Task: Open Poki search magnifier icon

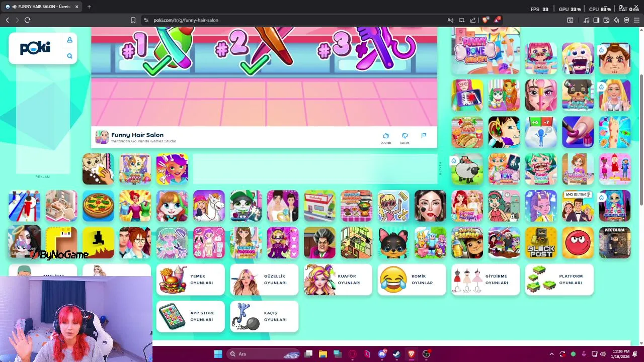Action: pos(69,56)
